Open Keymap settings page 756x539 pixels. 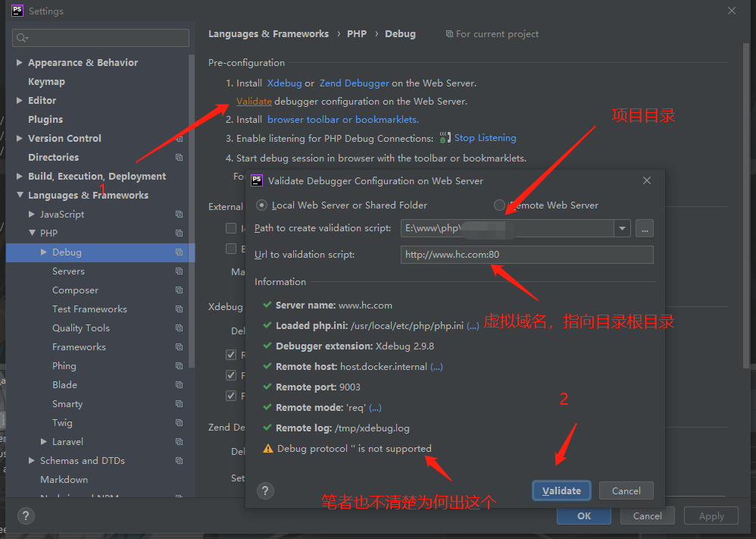tap(46, 82)
